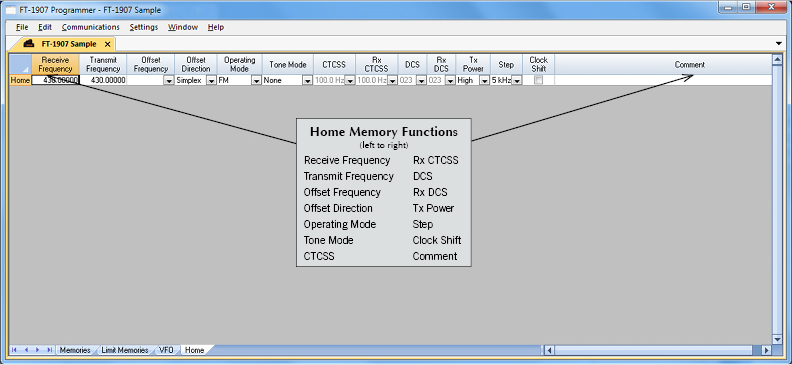Click the Step column header
The image size is (792, 365).
click(x=506, y=65)
